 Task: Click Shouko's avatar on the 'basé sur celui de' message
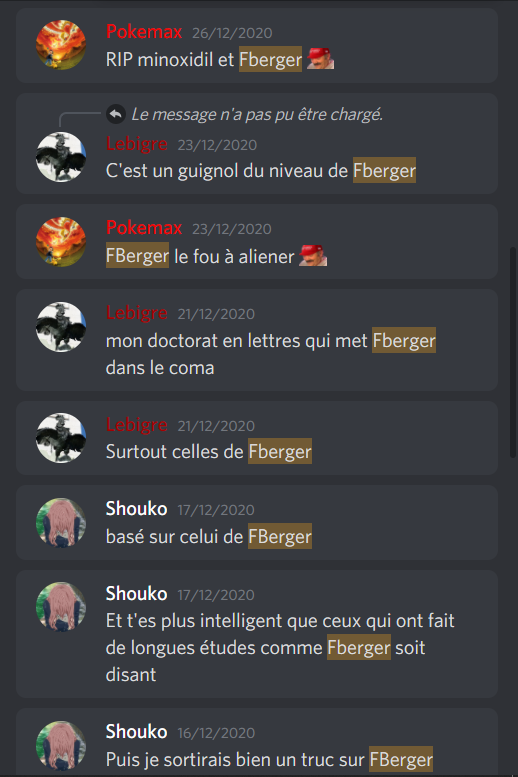(x=61, y=523)
